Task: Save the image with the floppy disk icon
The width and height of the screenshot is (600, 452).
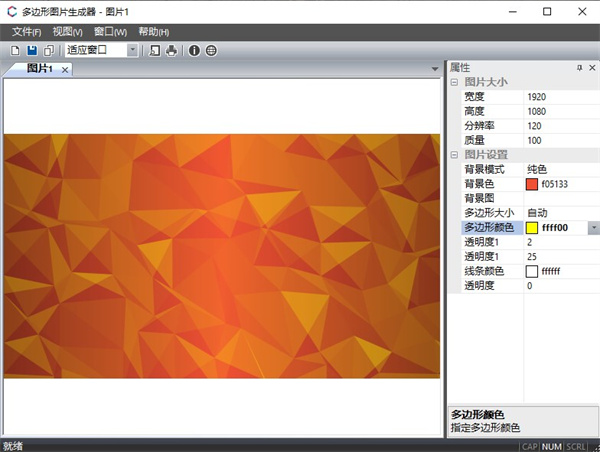Action: [x=32, y=51]
